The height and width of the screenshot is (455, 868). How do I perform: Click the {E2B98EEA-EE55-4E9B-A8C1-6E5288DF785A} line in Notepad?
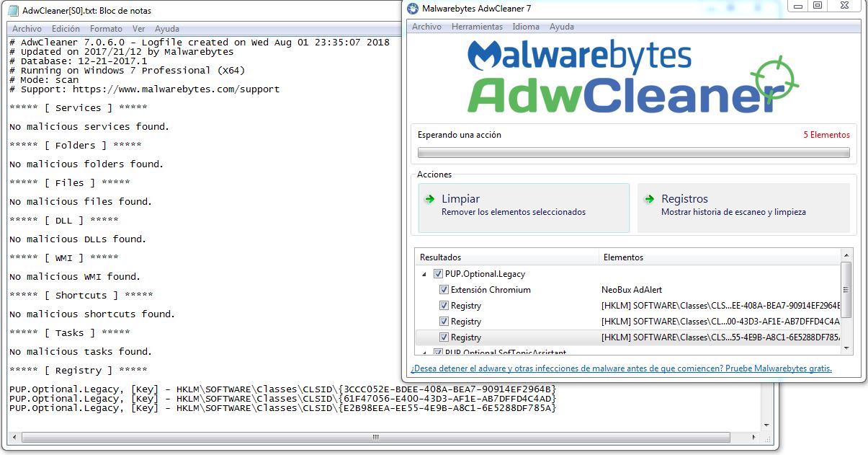282,407
